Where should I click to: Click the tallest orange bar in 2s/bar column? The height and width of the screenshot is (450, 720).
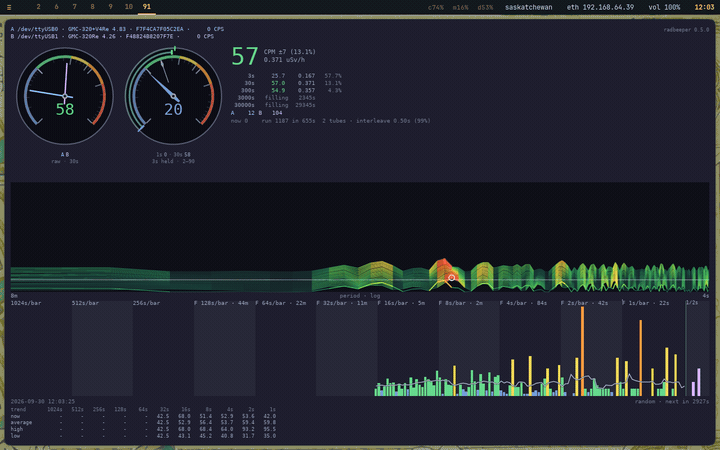pos(582,351)
